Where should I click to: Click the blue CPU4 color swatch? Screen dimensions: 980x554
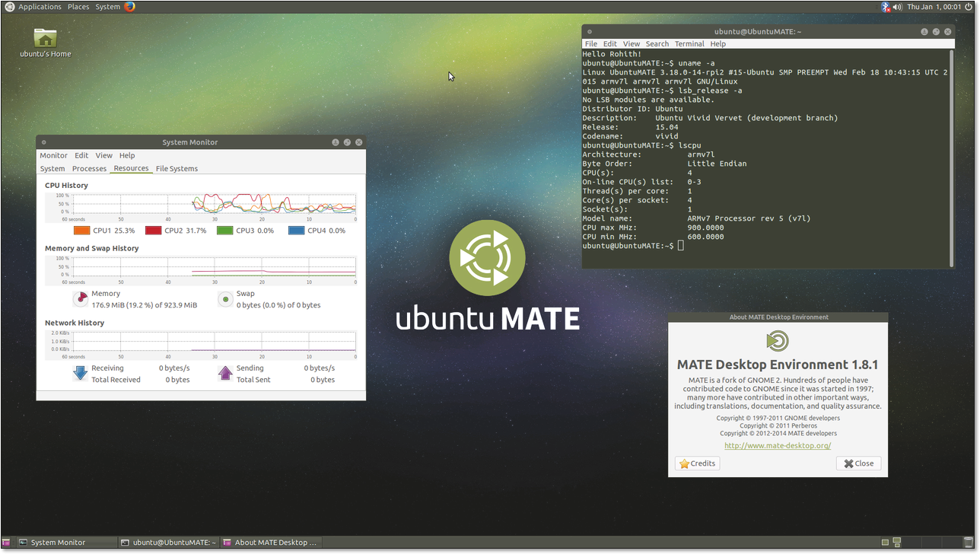(297, 231)
